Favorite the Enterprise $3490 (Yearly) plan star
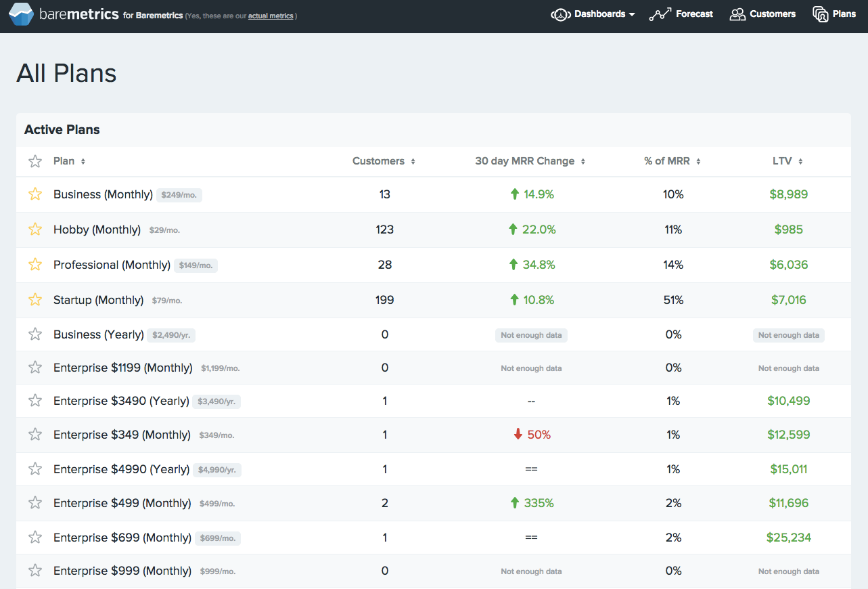The height and width of the screenshot is (589, 868). coord(35,401)
